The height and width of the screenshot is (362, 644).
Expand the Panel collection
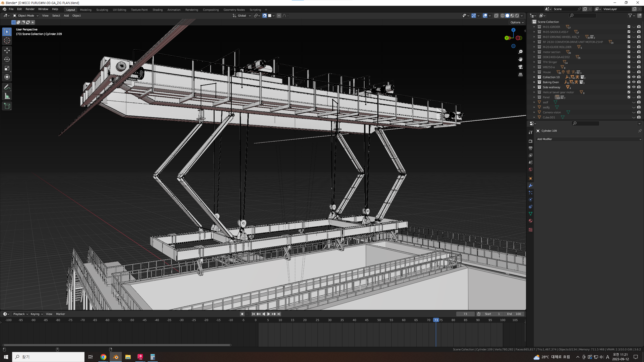[x=534, y=97]
